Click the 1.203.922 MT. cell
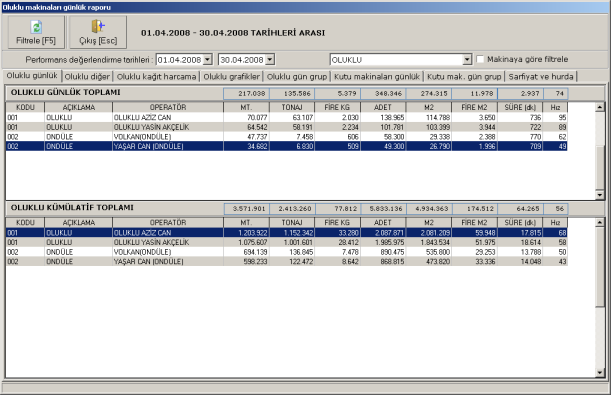The image size is (611, 395). point(246,233)
